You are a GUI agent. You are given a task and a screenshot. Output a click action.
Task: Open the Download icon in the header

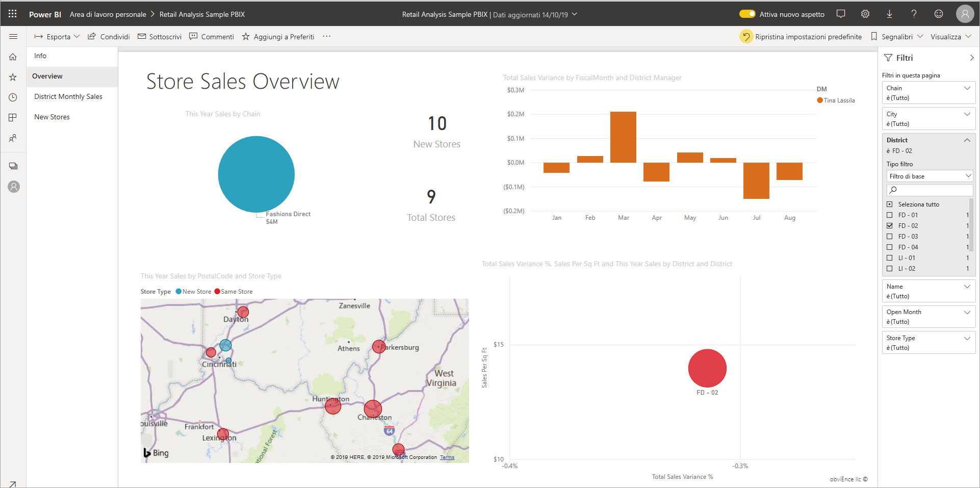tap(889, 14)
